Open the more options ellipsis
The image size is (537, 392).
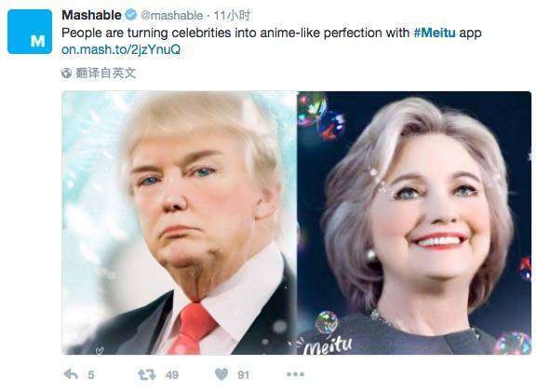click(x=295, y=374)
